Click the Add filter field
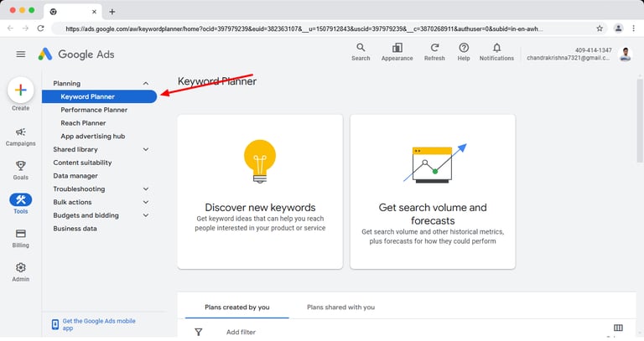 click(x=241, y=332)
